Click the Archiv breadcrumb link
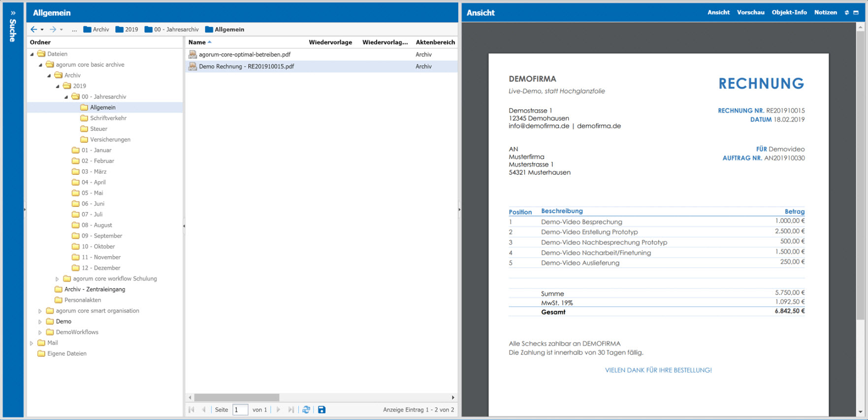The image size is (868, 420). [96, 30]
